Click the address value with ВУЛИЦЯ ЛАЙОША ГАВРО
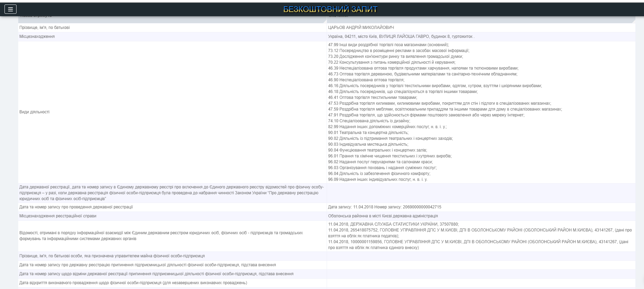Screen dimensions: 644x289 [401, 37]
